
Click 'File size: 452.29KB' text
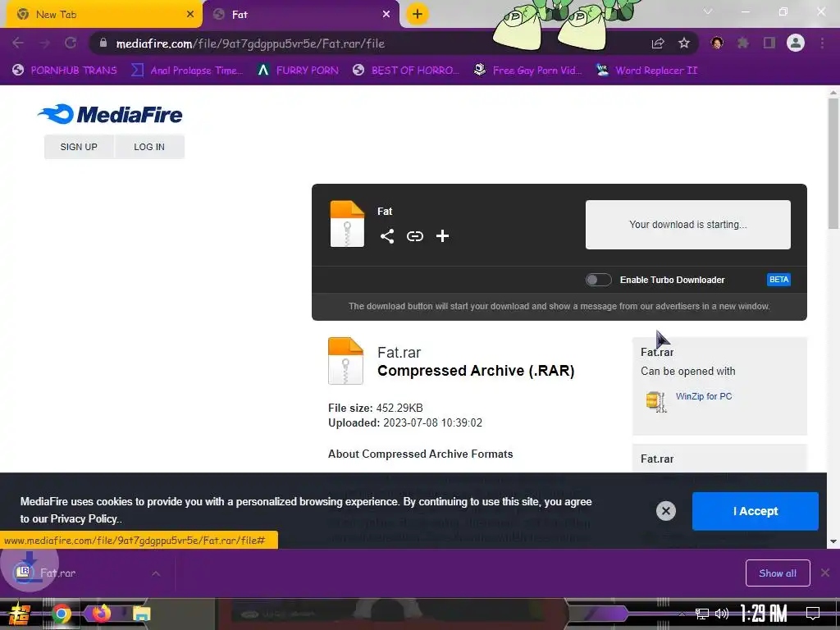click(376, 409)
